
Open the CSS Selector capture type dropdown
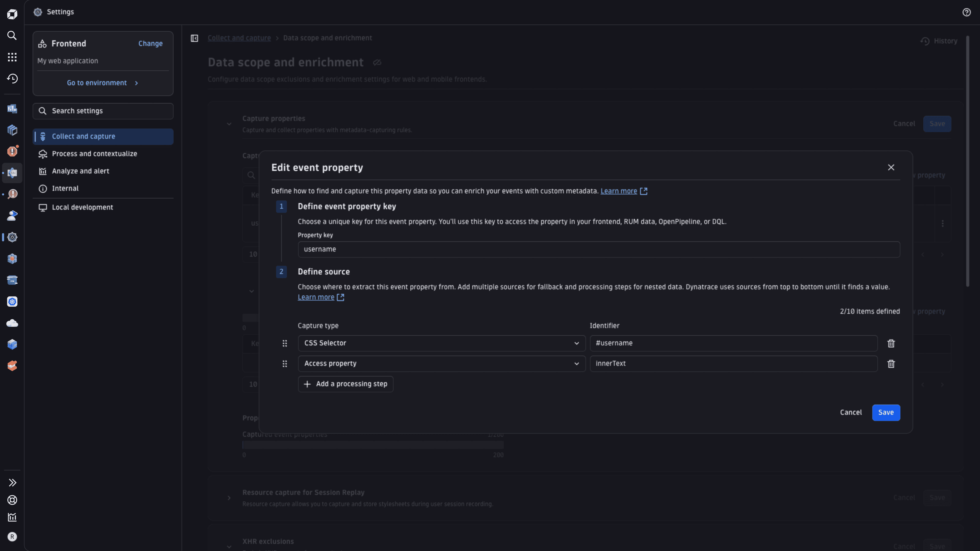[x=442, y=343]
